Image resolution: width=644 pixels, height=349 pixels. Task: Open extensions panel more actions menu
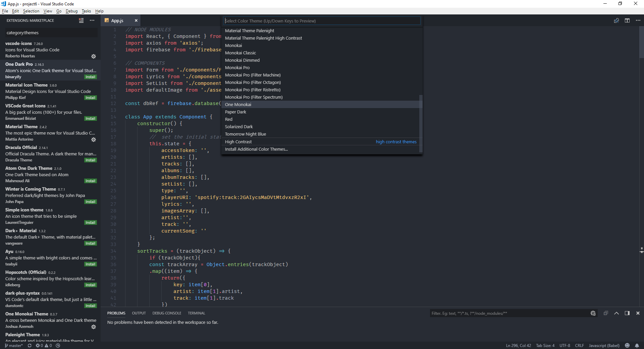[x=92, y=20]
